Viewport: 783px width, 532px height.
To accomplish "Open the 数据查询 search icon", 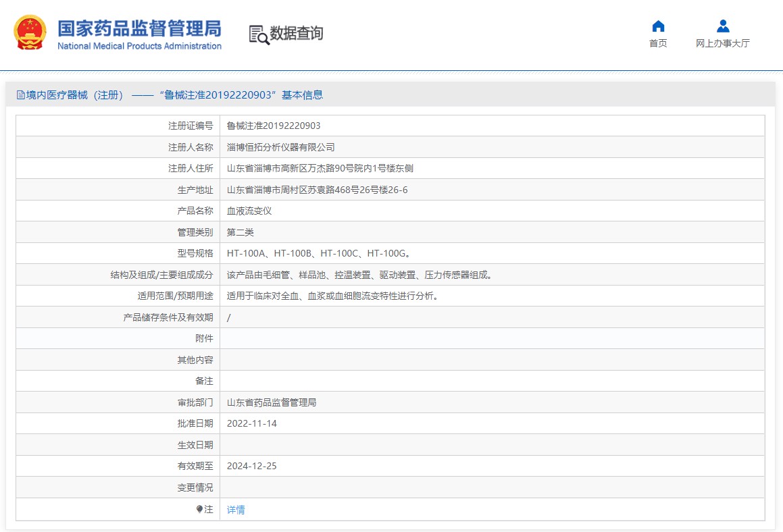I will (259, 34).
